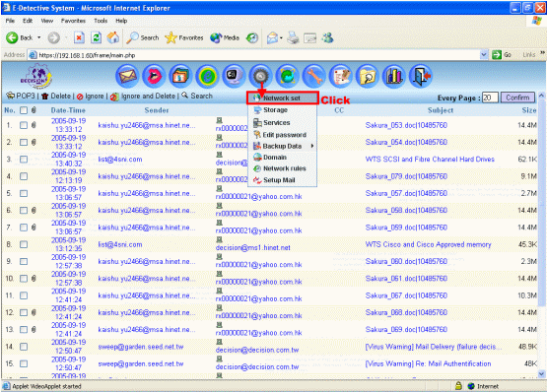Expand the Links toolbar chevron

pos(542,53)
